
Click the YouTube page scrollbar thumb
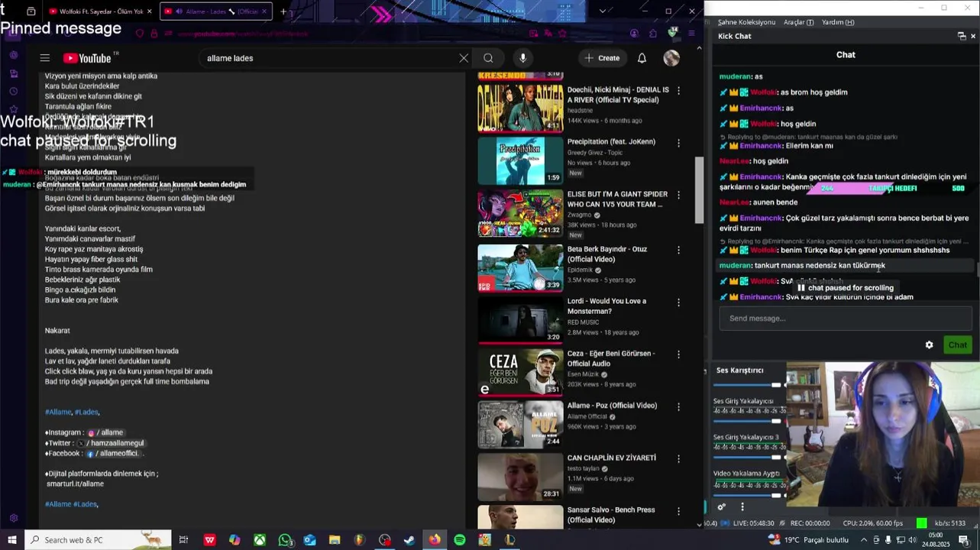(698, 190)
